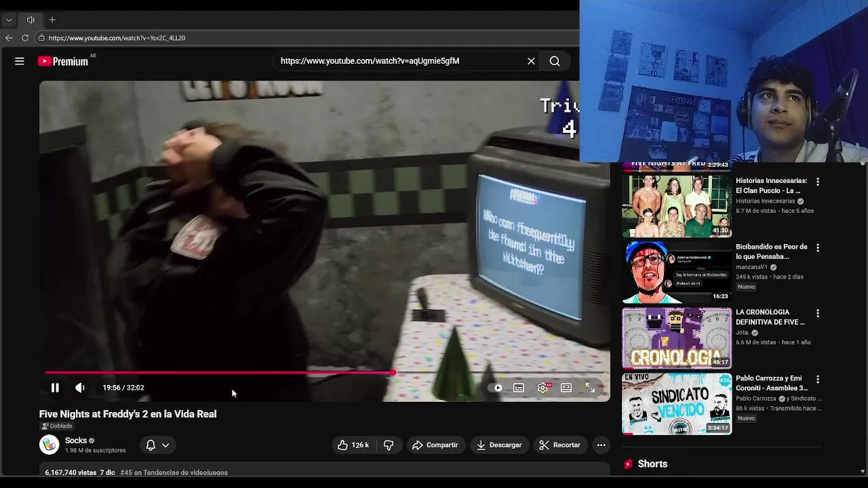Image resolution: width=868 pixels, height=488 pixels.
Task: Click the Shorts section heading
Action: coord(652,464)
